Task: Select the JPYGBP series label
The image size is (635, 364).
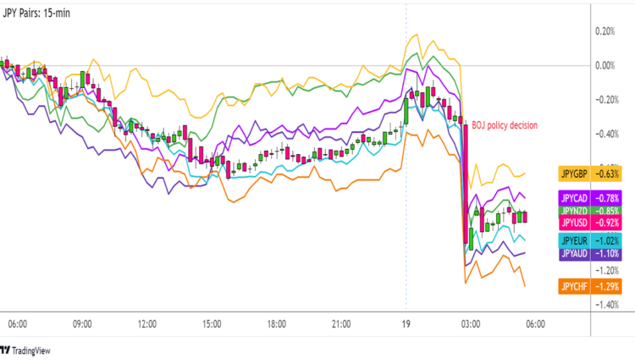Action: point(574,174)
